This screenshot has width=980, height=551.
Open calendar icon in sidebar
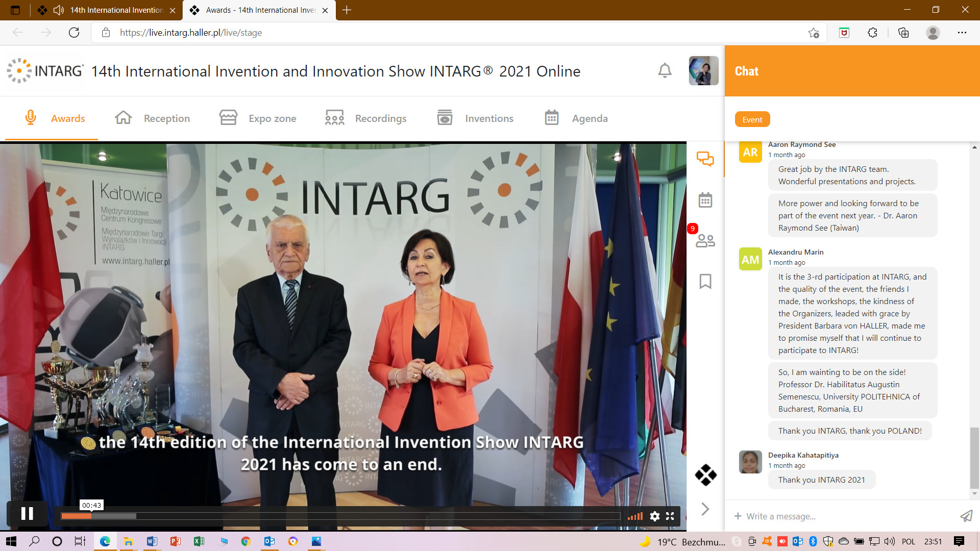(x=705, y=200)
